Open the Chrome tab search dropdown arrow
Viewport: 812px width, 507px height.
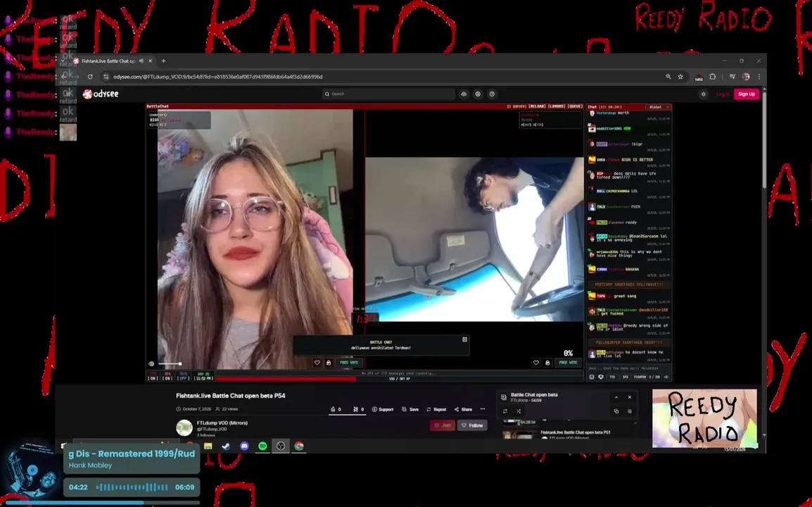[x=63, y=61]
